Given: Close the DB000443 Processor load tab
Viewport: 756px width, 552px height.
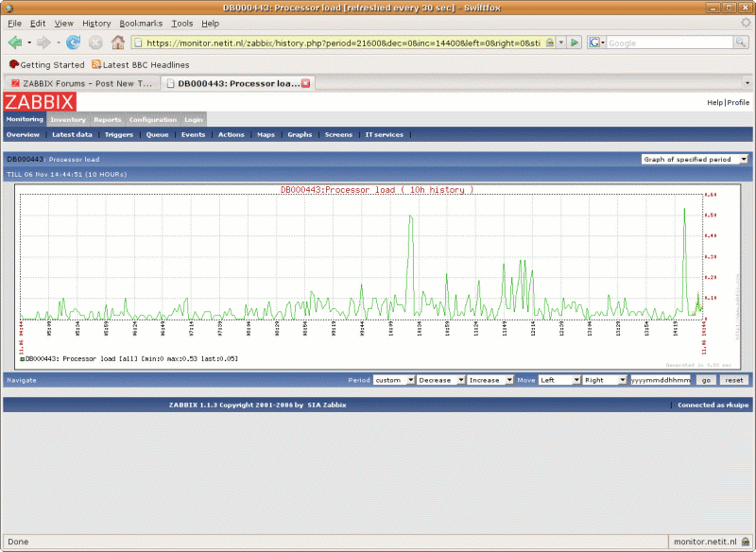Looking at the screenshot, I should coord(305,83).
